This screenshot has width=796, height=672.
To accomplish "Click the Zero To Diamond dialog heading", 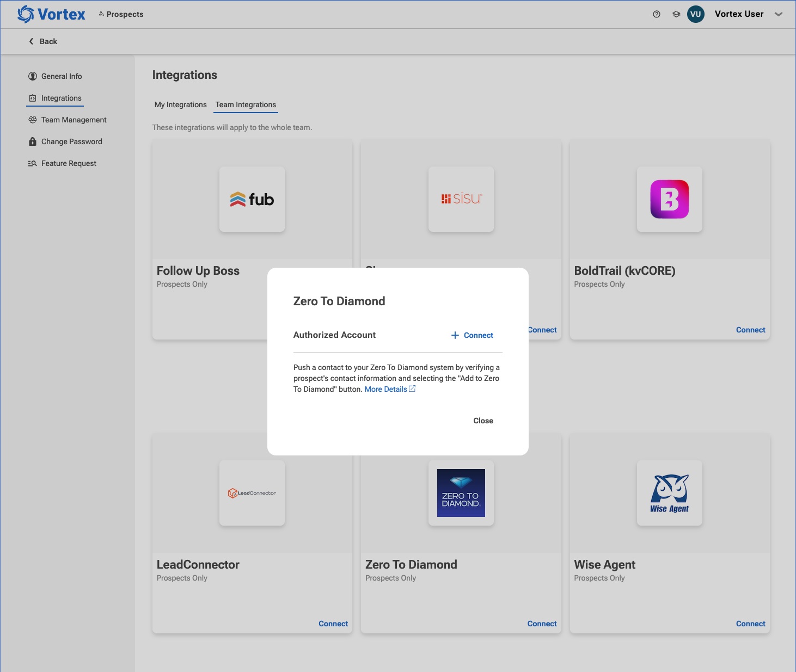I will click(339, 301).
